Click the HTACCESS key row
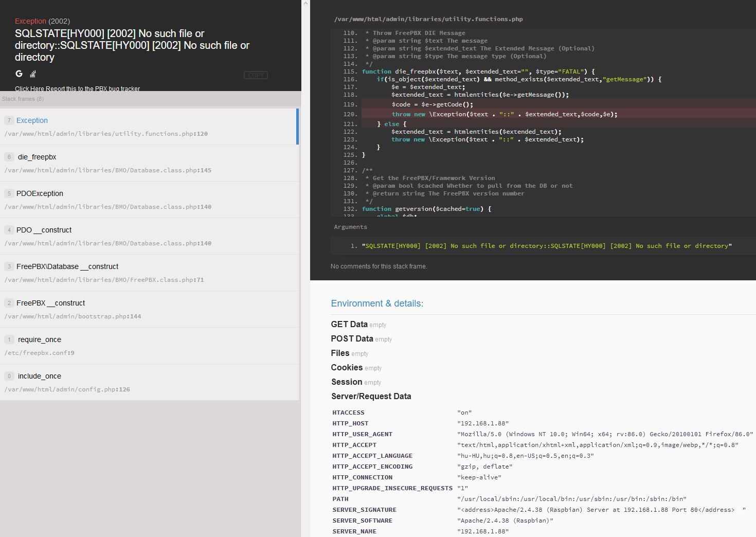Viewport: 756px width, 537px height. click(348, 413)
